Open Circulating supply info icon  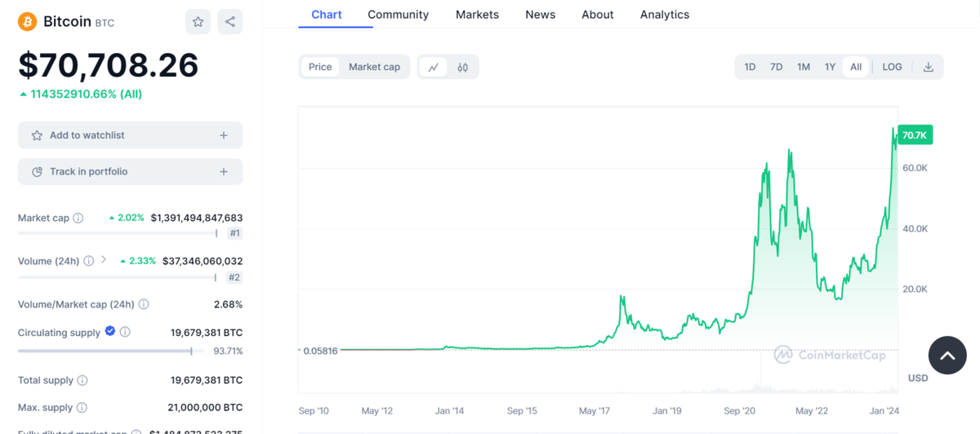click(x=125, y=332)
